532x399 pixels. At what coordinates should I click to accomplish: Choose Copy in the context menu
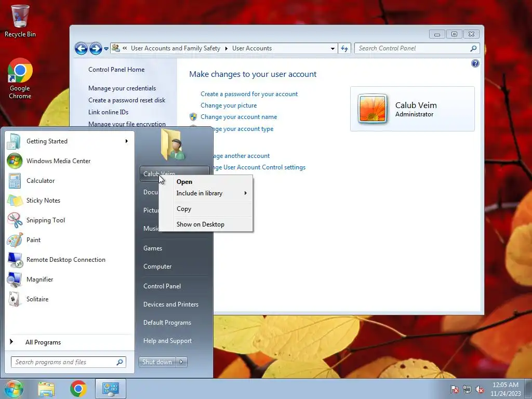click(x=184, y=209)
